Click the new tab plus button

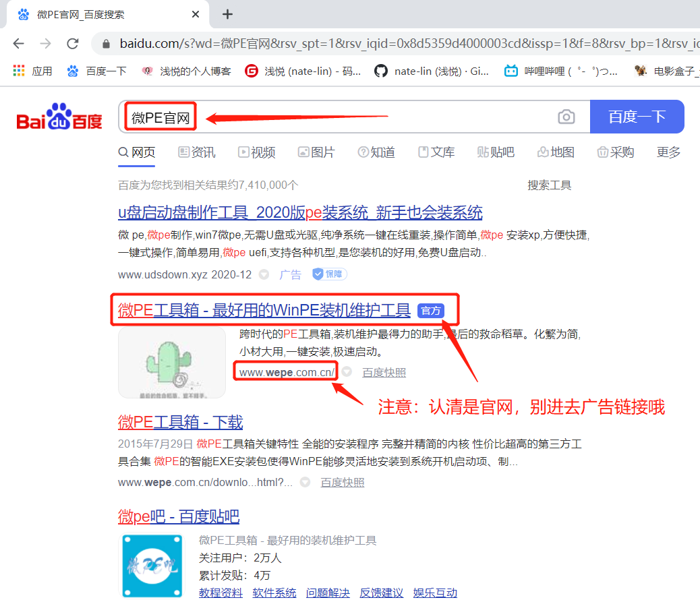[x=227, y=14]
